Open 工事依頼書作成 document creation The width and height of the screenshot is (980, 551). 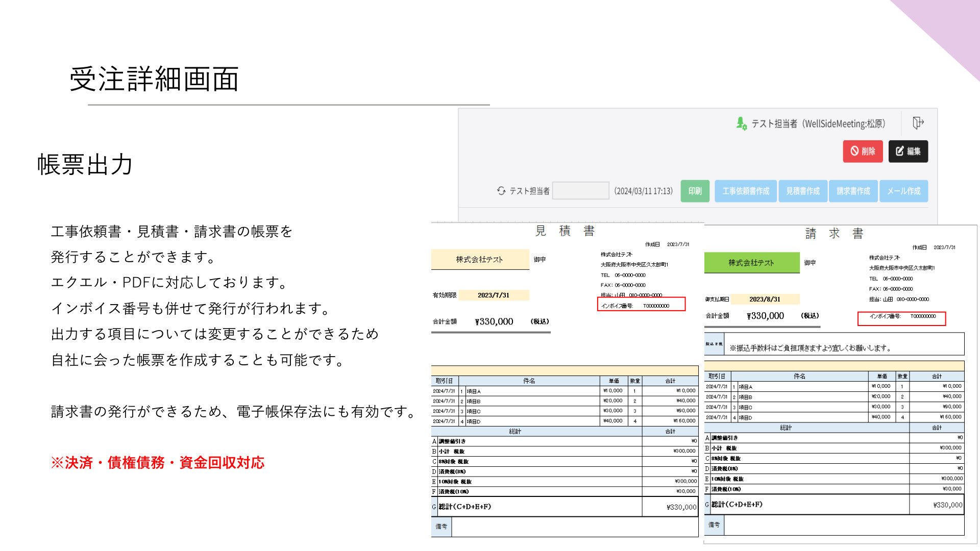pyautogui.click(x=746, y=191)
